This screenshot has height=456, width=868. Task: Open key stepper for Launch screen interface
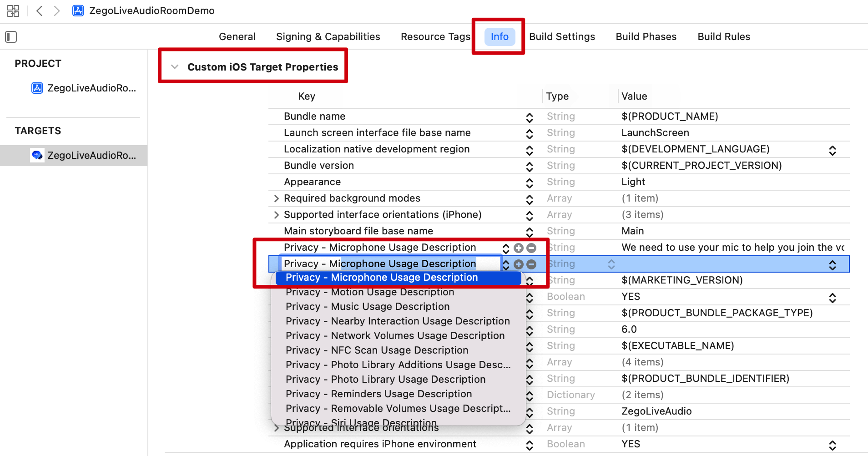coord(530,134)
